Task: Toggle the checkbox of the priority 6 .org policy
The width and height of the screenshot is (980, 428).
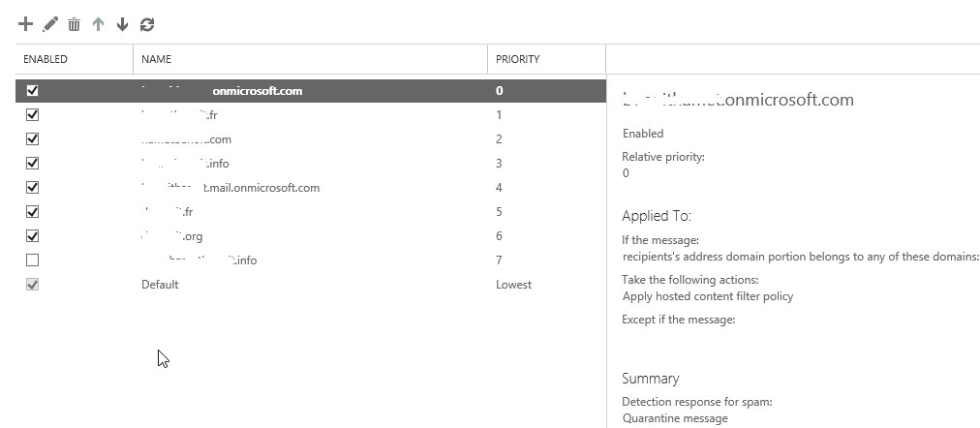Action: [x=33, y=235]
